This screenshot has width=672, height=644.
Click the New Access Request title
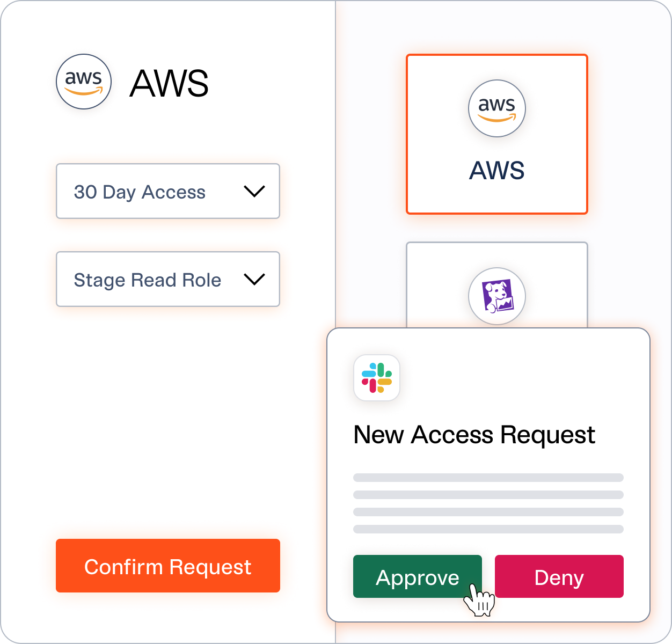474,435
